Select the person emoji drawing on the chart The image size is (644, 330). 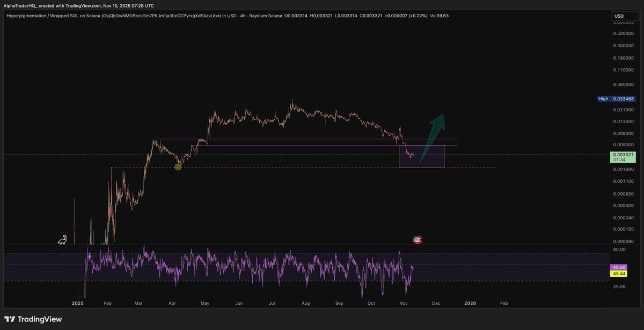62,239
